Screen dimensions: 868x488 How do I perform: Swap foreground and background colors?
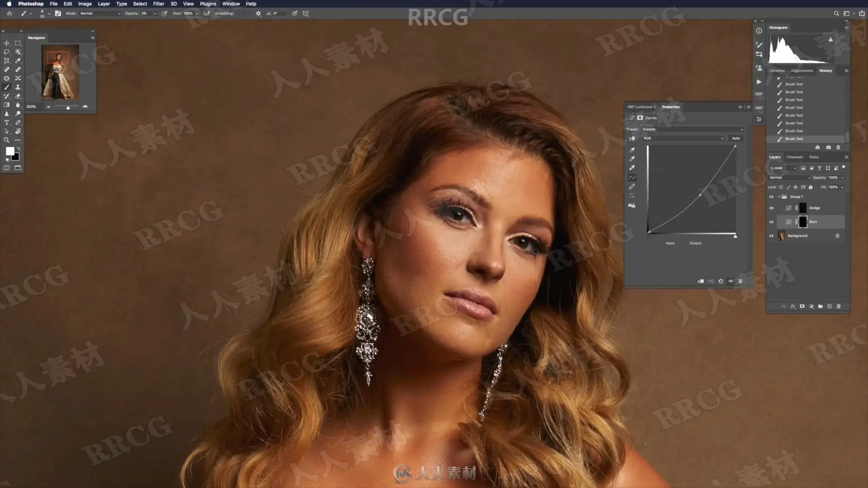click(x=19, y=149)
